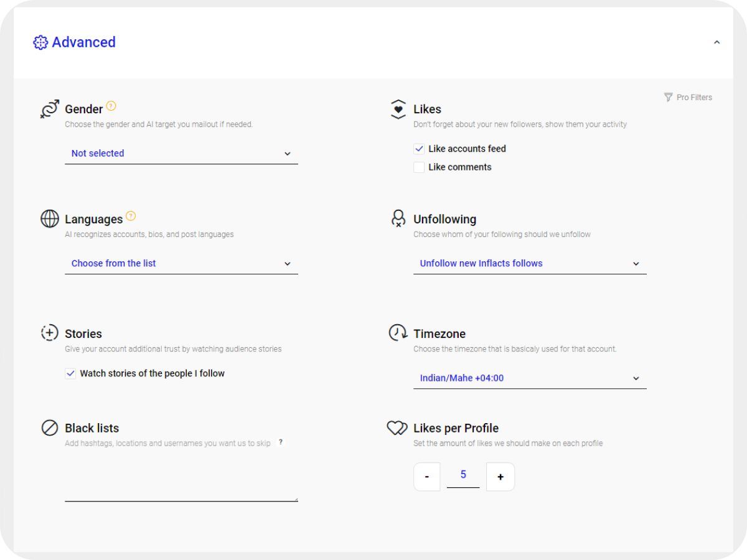The height and width of the screenshot is (560, 747).
Task: Click the Black lists prohibited icon
Action: pyautogui.click(x=50, y=427)
